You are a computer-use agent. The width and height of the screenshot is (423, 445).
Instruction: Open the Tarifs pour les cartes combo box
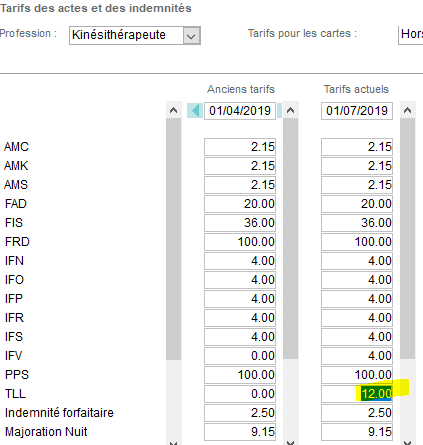coord(411,35)
